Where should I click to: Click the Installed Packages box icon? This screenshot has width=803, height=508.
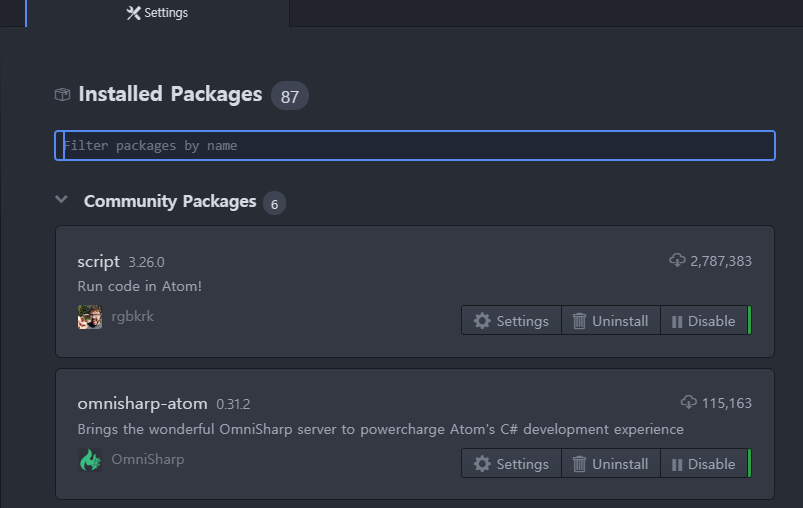click(x=63, y=95)
